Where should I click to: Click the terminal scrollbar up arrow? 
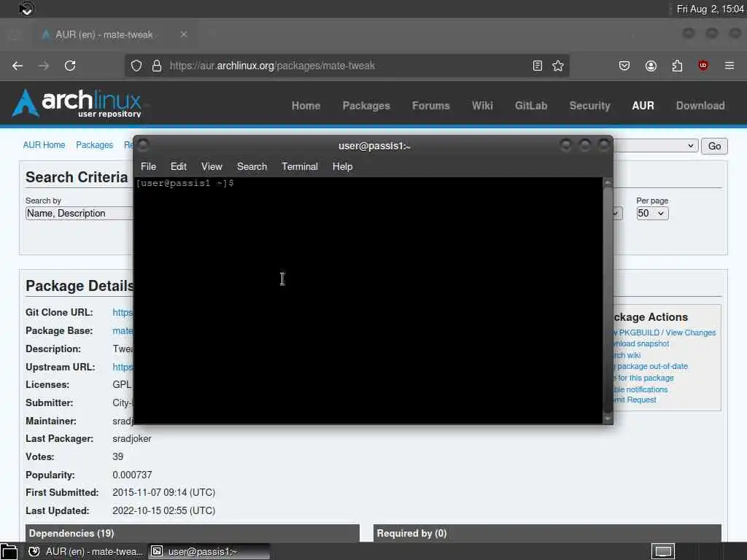click(x=608, y=182)
